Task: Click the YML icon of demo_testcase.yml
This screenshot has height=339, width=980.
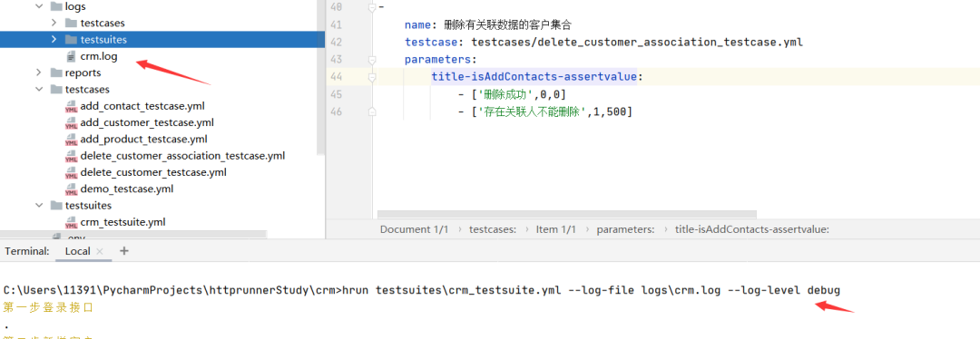Action: tap(71, 189)
